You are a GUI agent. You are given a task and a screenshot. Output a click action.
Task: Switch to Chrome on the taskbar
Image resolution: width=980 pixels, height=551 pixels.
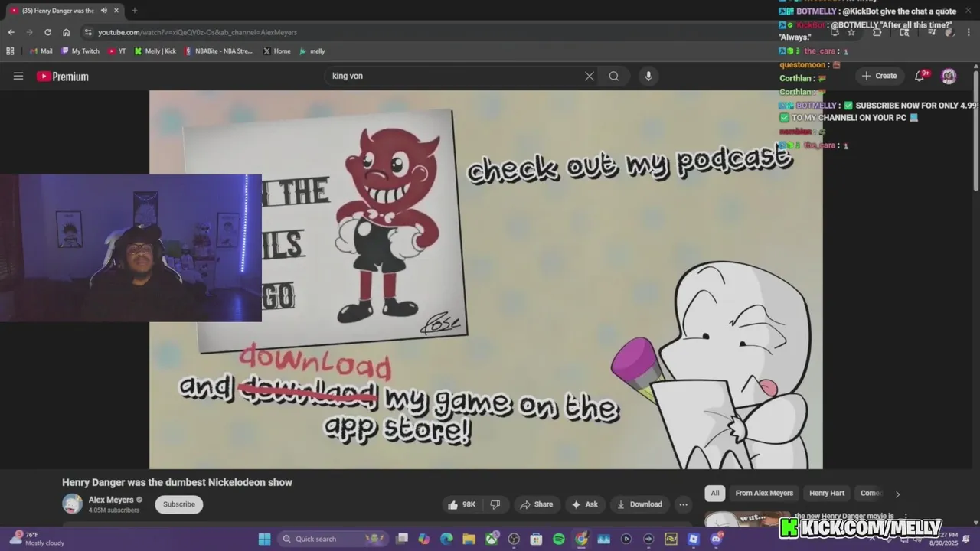(581, 539)
